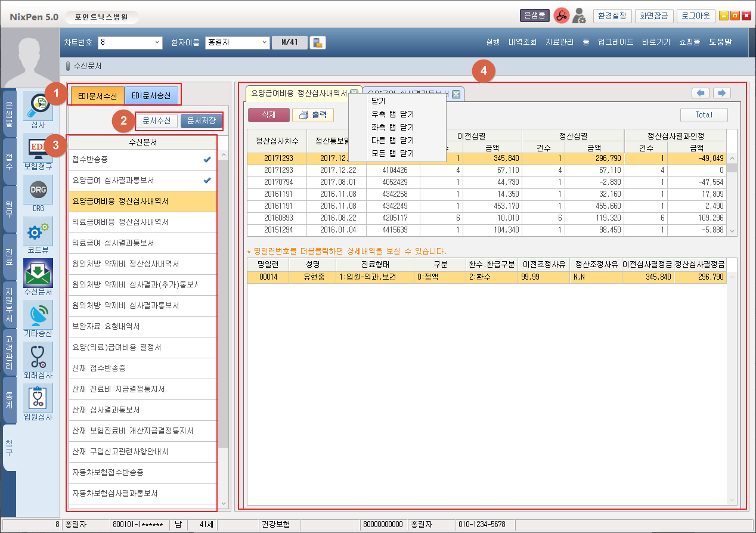Click the document list vertical scrollbar
The height and width of the screenshot is (533, 756).
[224, 298]
